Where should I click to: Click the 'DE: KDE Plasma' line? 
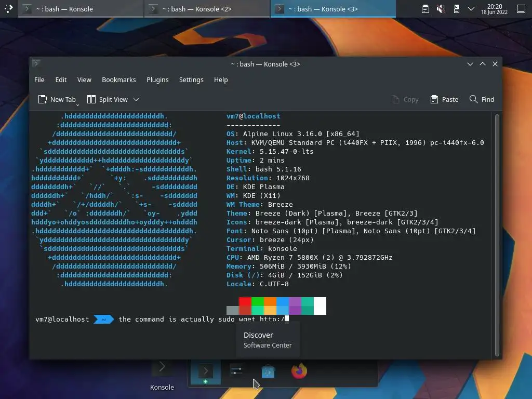point(256,187)
